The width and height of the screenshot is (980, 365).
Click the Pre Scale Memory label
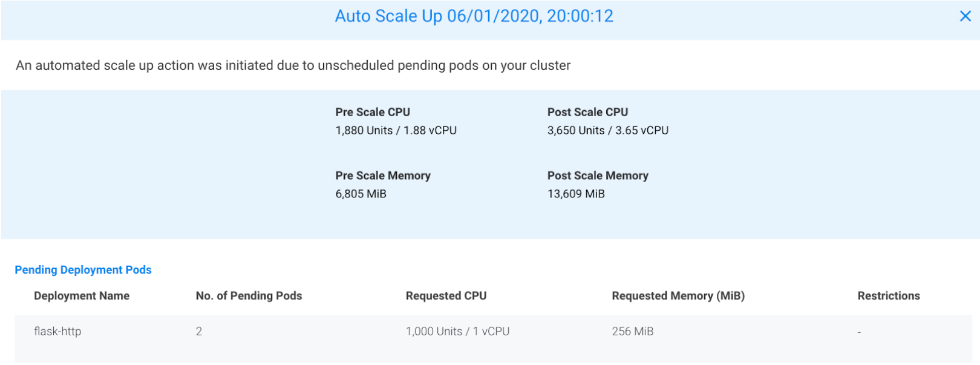coord(383,176)
